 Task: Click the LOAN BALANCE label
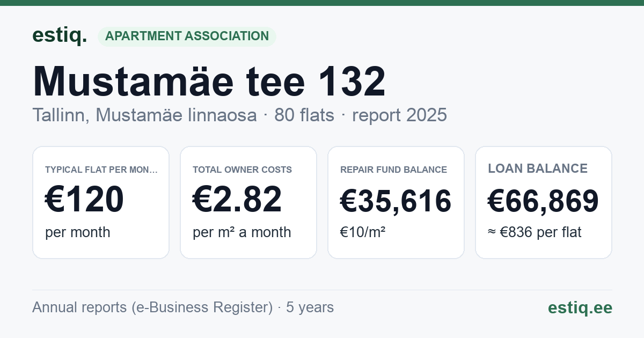tap(538, 168)
